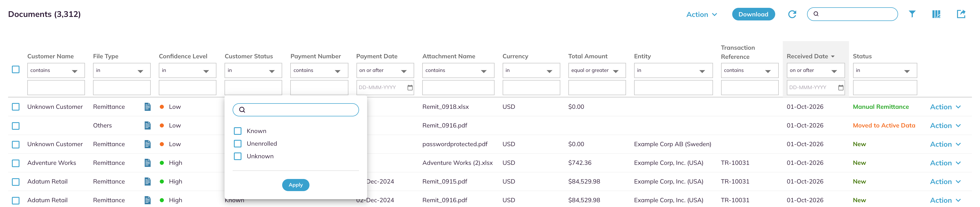Focus the top documents search field

pos(852,14)
